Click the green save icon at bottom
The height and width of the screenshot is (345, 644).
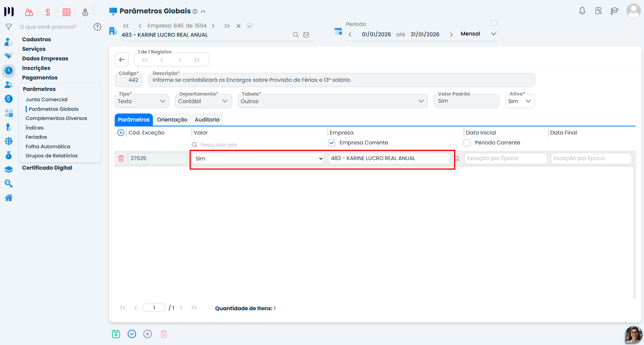tap(116, 334)
